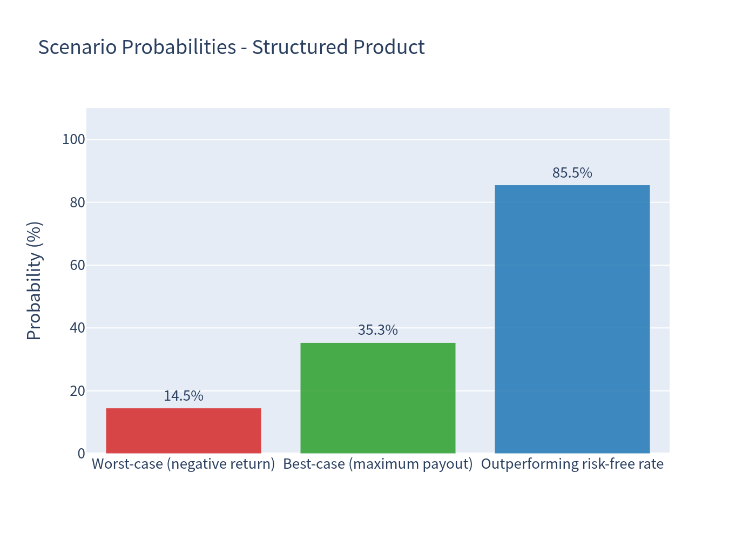The image size is (756, 540).
Task: Click the 100 gridline in plot area
Action: click(378, 139)
